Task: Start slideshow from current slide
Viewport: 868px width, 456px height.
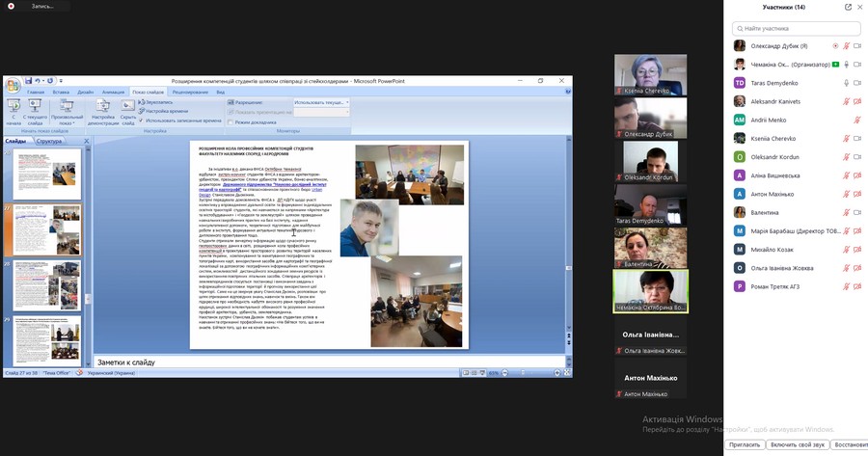Action: point(36,108)
